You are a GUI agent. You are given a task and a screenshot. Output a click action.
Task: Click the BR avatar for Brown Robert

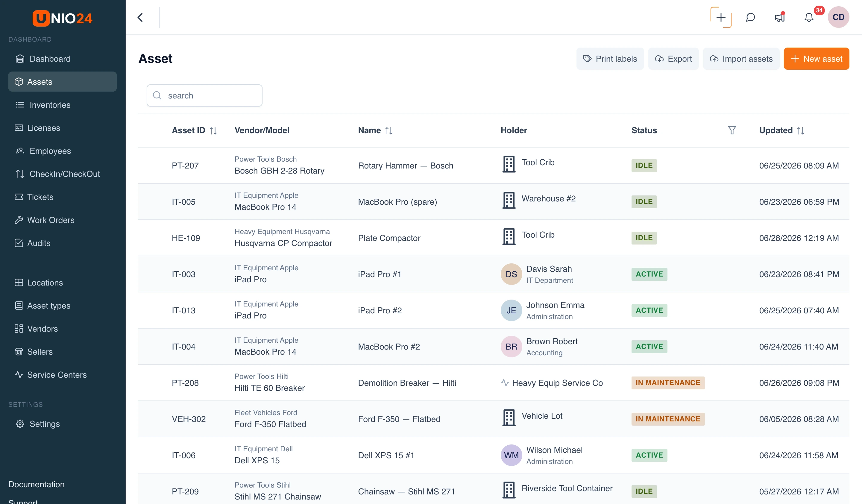[x=511, y=347]
